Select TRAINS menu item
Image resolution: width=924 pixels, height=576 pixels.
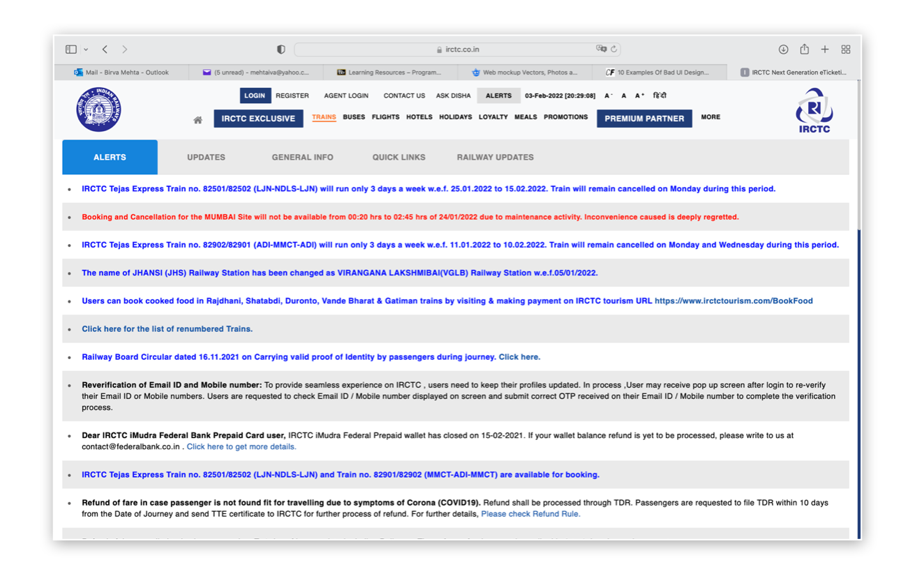pos(324,117)
